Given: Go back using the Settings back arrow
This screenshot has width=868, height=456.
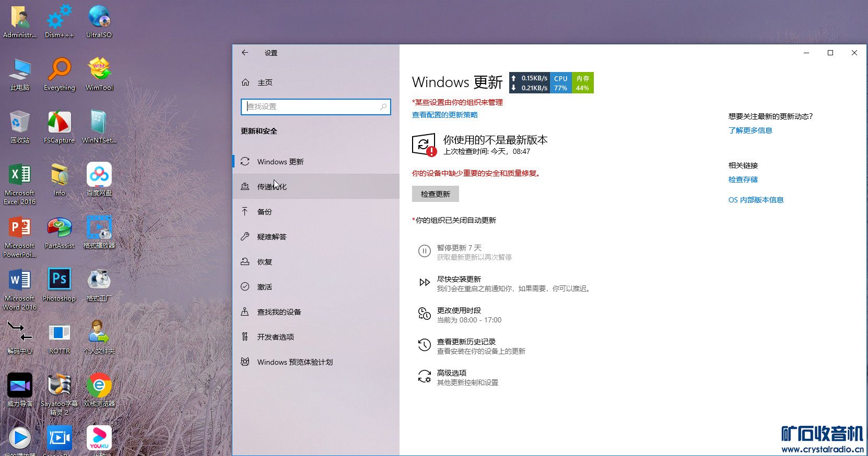Looking at the screenshot, I should tap(245, 53).
